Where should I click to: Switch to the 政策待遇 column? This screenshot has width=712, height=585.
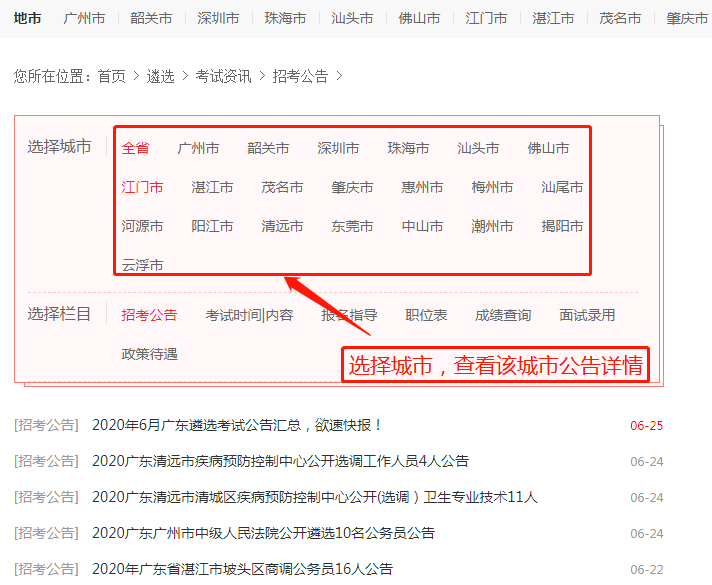[x=149, y=354]
